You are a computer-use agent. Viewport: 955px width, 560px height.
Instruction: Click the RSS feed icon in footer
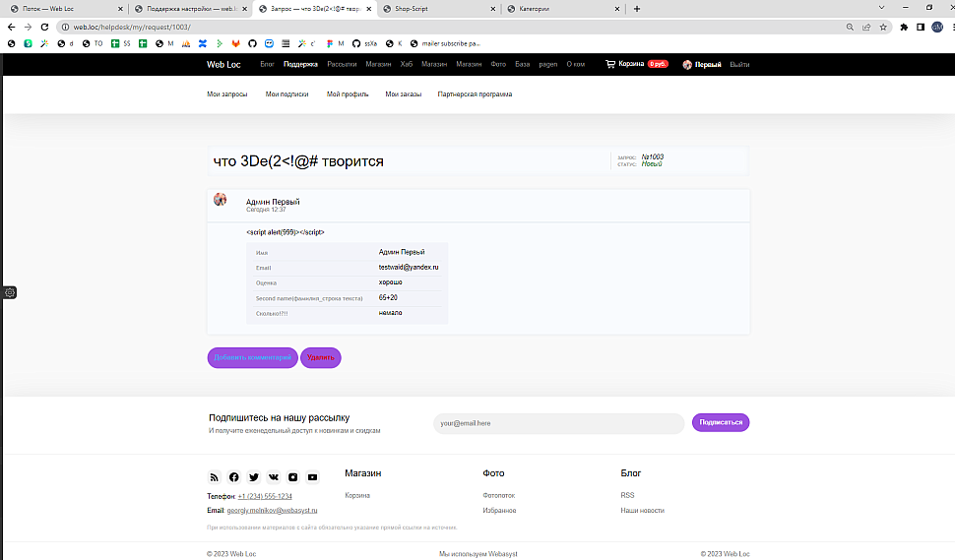pyautogui.click(x=214, y=477)
